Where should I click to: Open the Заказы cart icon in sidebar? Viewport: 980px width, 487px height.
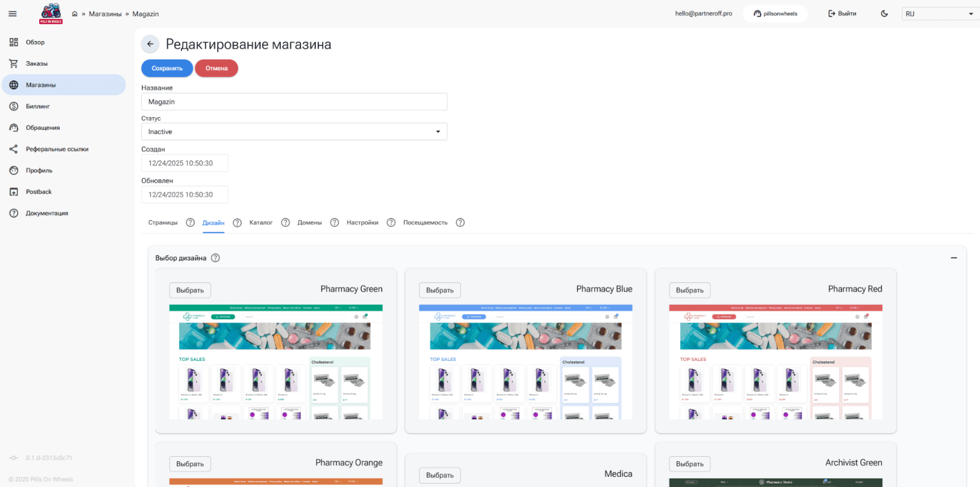click(x=14, y=64)
